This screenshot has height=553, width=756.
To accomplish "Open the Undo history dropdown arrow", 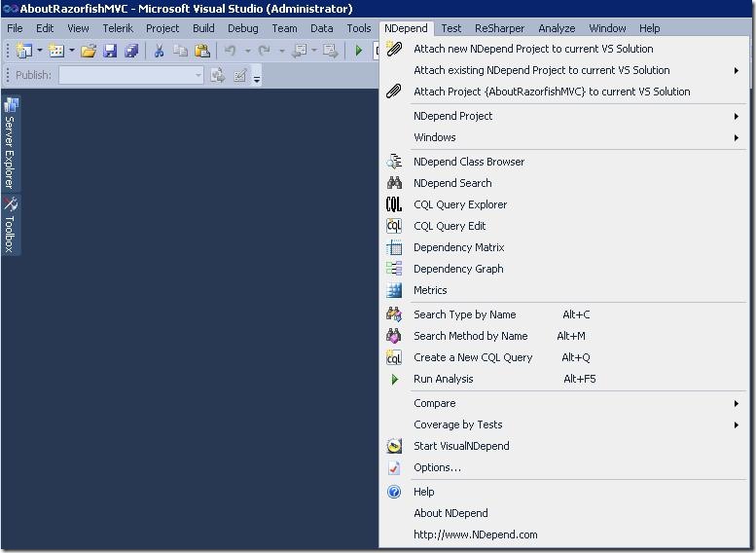I will 247,51.
